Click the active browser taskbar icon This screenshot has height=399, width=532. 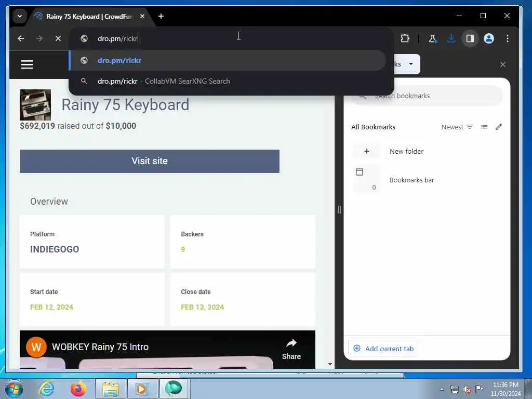point(174,389)
